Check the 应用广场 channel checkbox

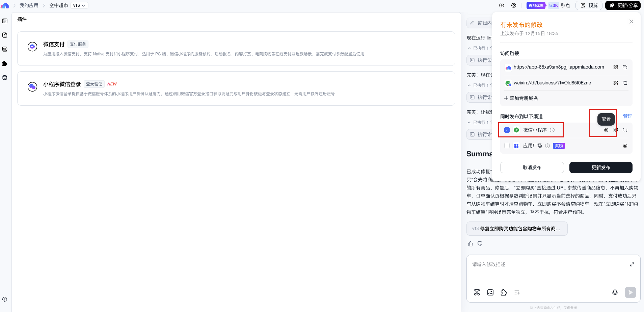[507, 146]
